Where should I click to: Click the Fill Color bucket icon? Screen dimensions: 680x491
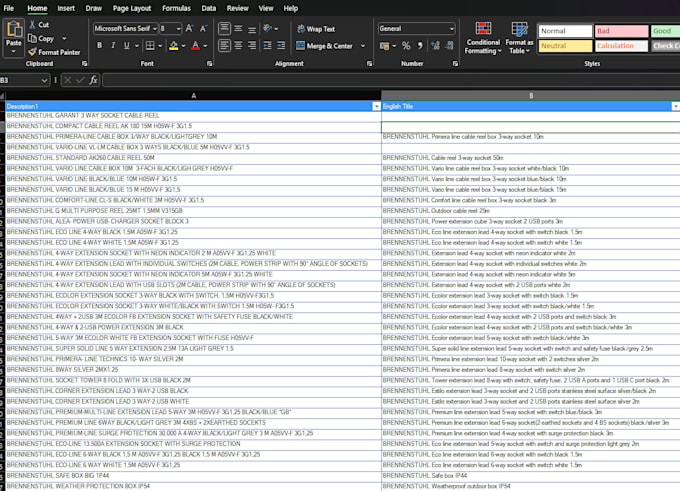pos(173,46)
